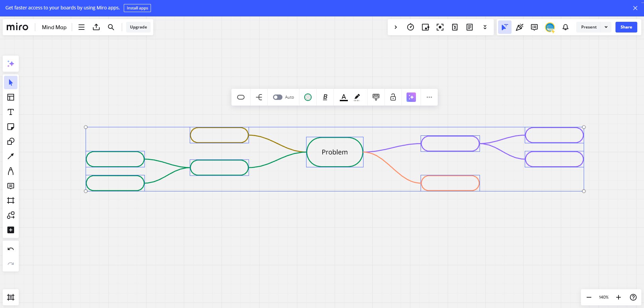Zoom in with the plus button
The image size is (644, 308).
619,297
